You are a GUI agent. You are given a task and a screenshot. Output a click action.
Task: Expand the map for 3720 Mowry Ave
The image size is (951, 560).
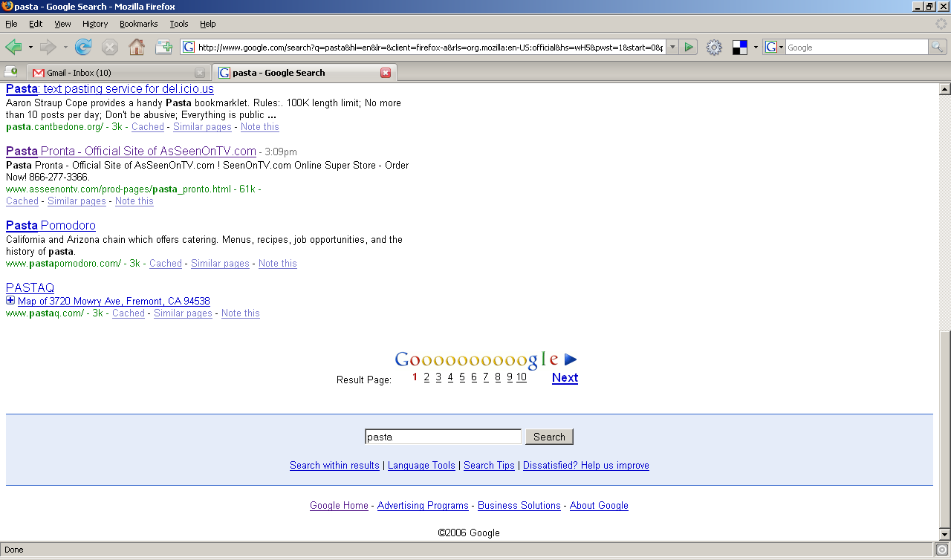point(10,301)
